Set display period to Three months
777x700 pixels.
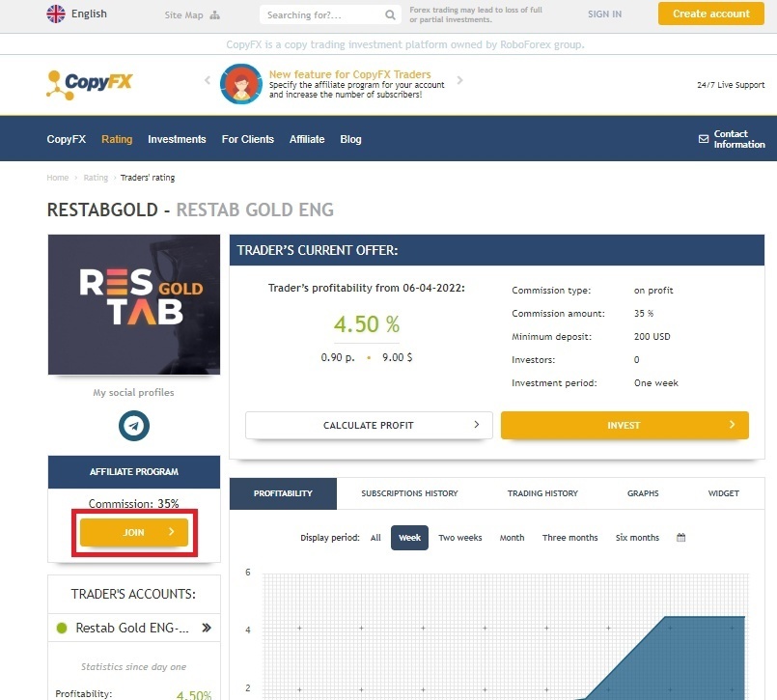pyautogui.click(x=569, y=538)
